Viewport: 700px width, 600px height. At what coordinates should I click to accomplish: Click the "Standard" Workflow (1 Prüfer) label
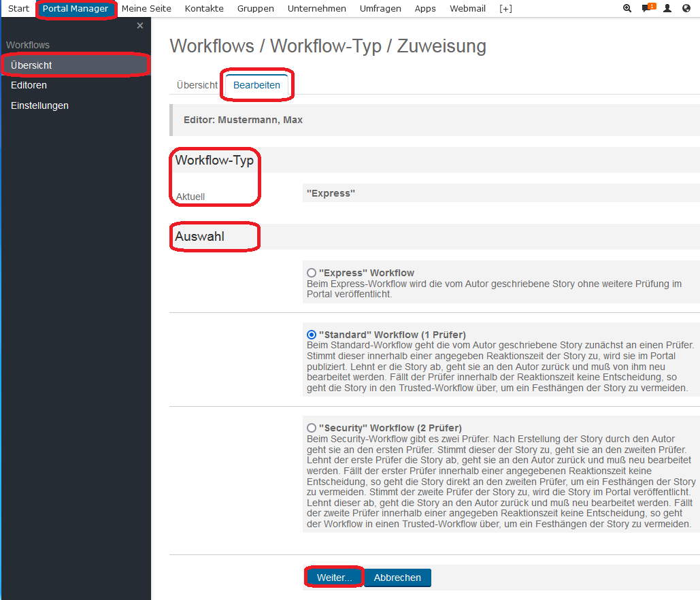point(393,335)
